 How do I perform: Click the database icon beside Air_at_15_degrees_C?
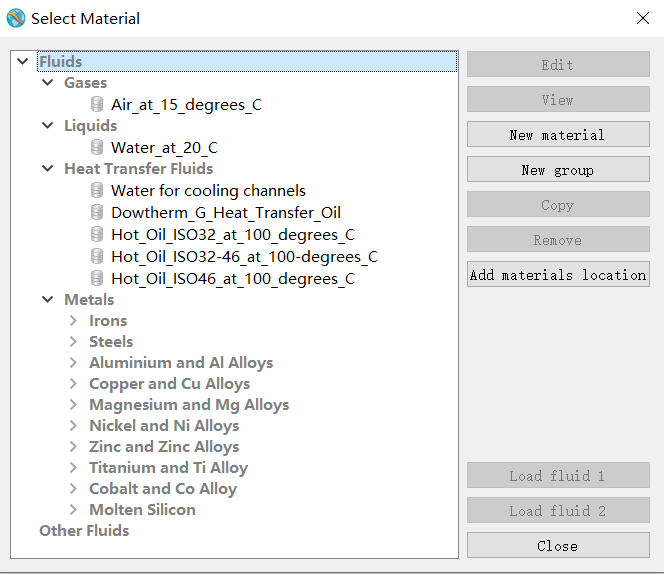(97, 104)
